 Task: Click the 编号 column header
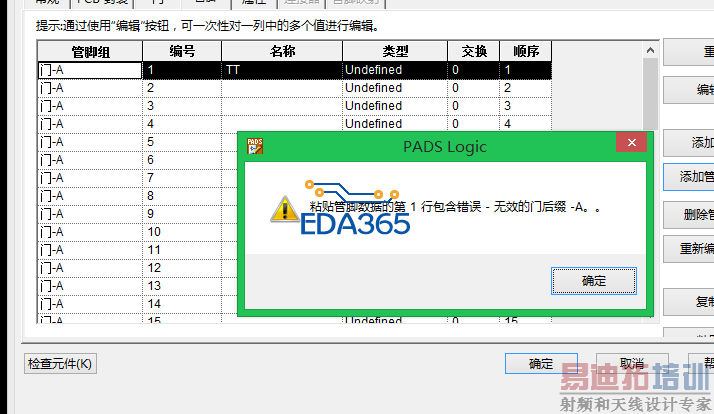tap(182, 51)
